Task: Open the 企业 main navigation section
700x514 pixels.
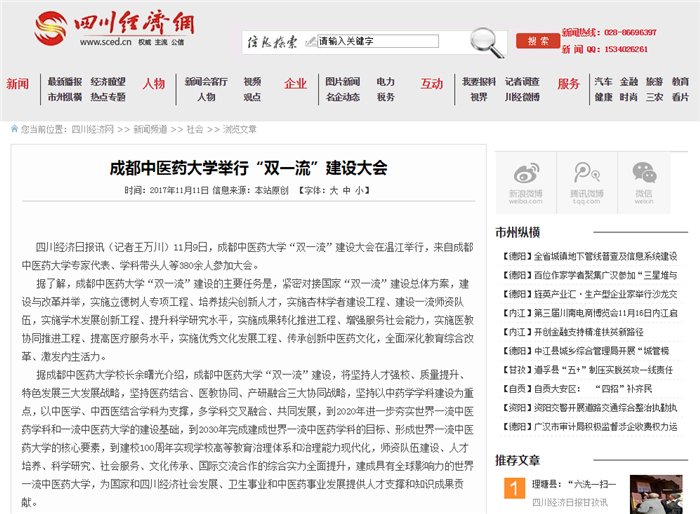Action: coord(295,84)
